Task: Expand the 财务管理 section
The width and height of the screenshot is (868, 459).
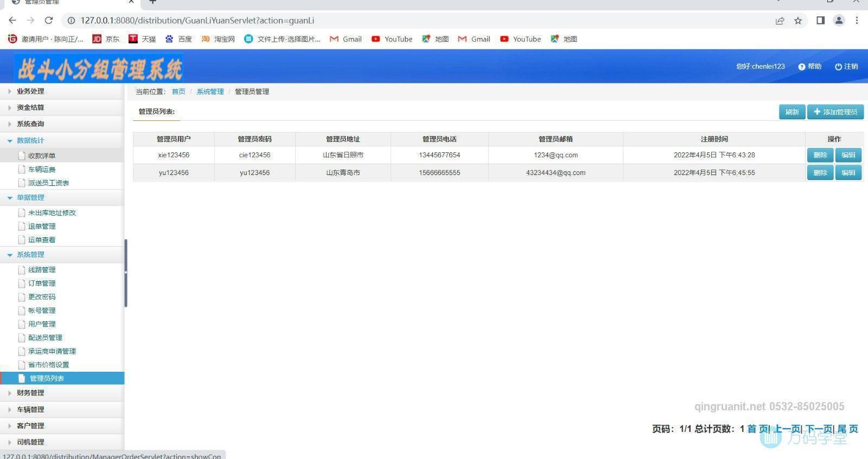Action: tap(62, 393)
